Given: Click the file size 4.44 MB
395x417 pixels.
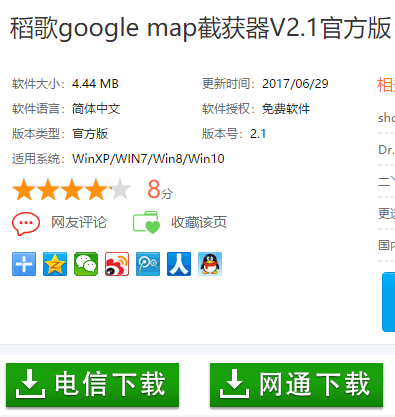Looking at the screenshot, I should click(95, 84).
